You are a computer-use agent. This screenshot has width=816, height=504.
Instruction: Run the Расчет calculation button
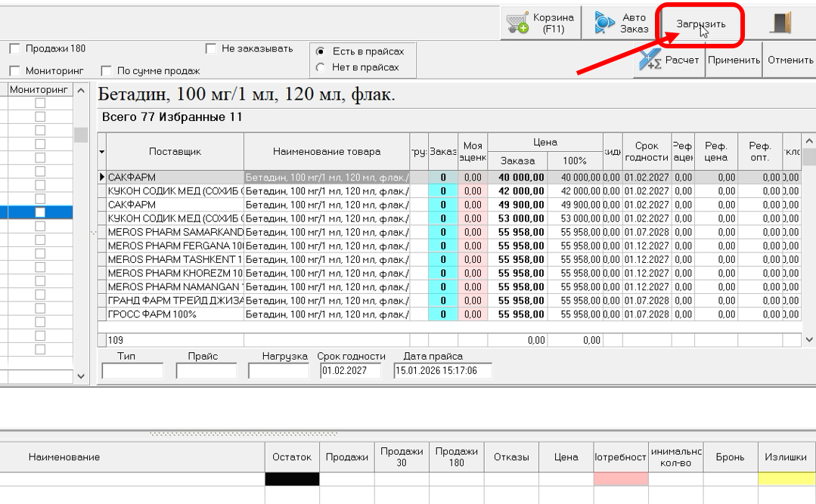coord(670,60)
